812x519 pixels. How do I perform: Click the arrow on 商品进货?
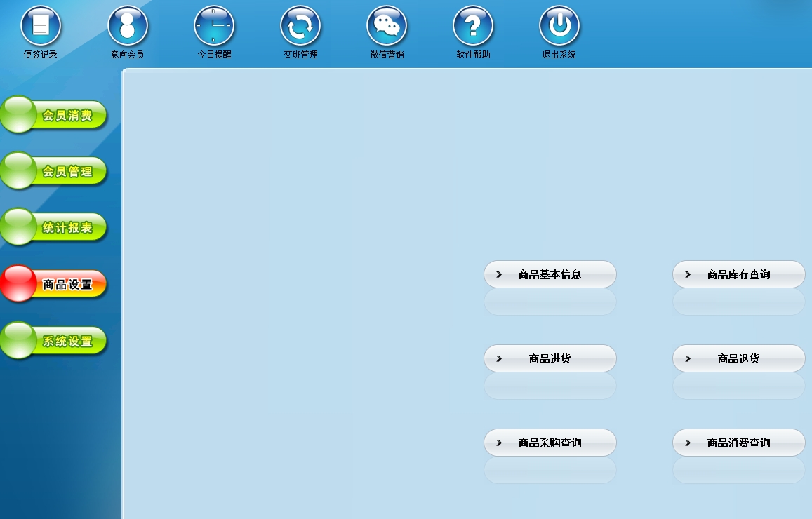499,358
